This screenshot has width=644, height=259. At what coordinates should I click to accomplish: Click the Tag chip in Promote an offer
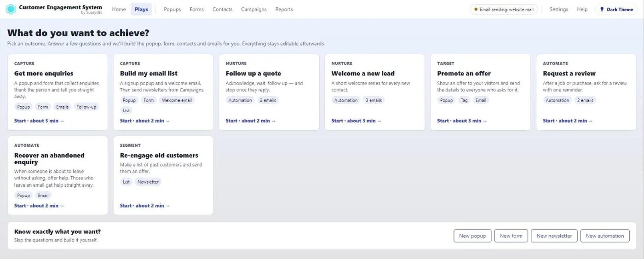(464, 100)
